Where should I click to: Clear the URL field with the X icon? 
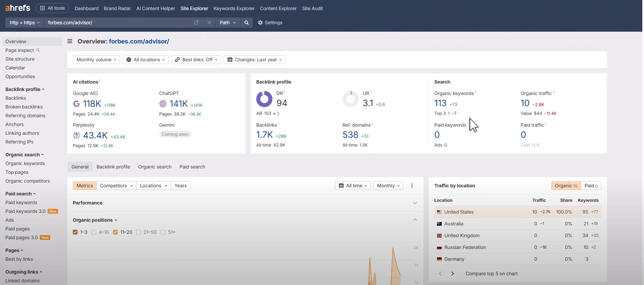pos(209,23)
